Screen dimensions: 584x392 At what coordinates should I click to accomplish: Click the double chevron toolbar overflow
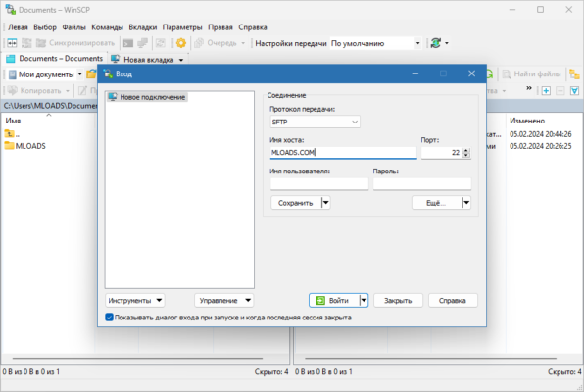[529, 88]
